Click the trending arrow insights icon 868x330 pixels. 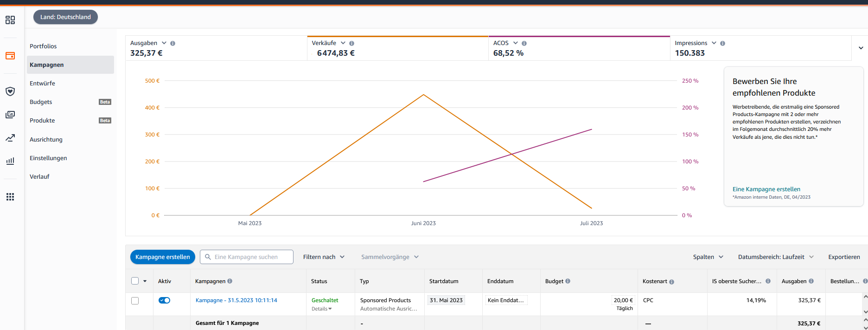(10, 138)
